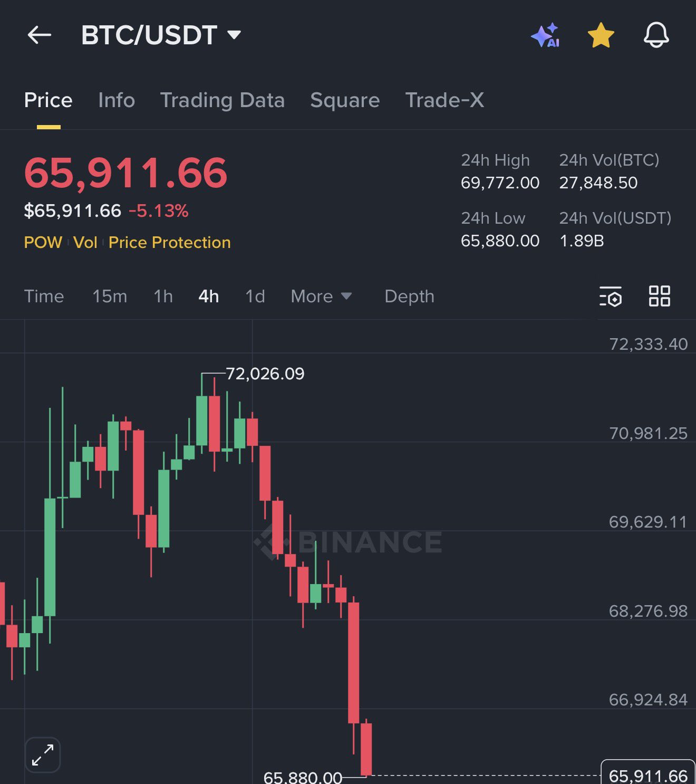The height and width of the screenshot is (784, 696).
Task: Open BTC/USDT pair selector dropdown
Action: 161,35
